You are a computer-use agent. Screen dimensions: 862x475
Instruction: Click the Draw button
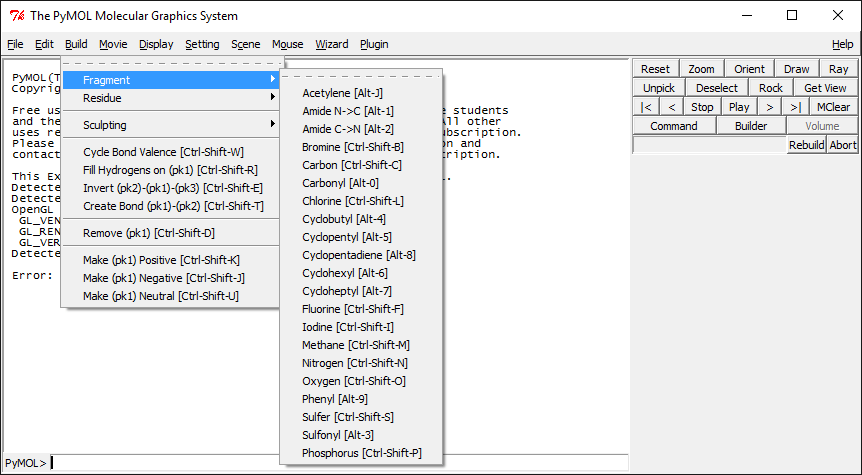tap(797, 69)
